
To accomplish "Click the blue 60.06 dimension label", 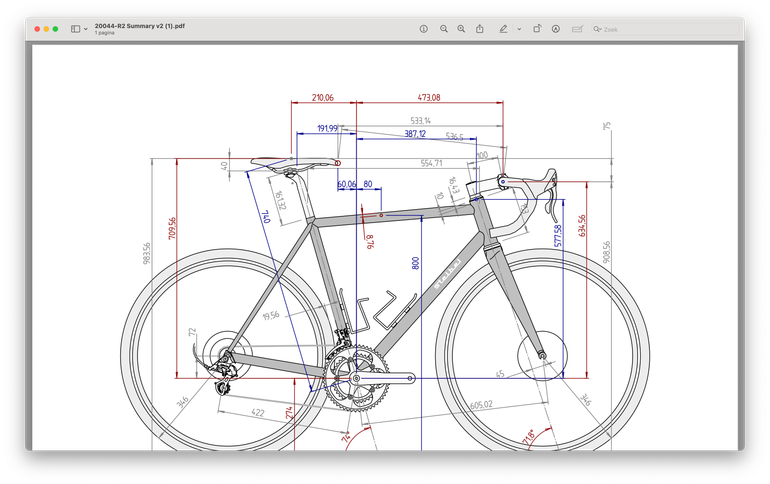I will pyautogui.click(x=346, y=184).
